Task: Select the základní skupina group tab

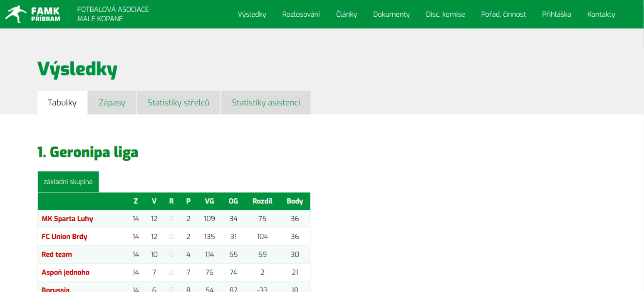Action: (x=68, y=182)
